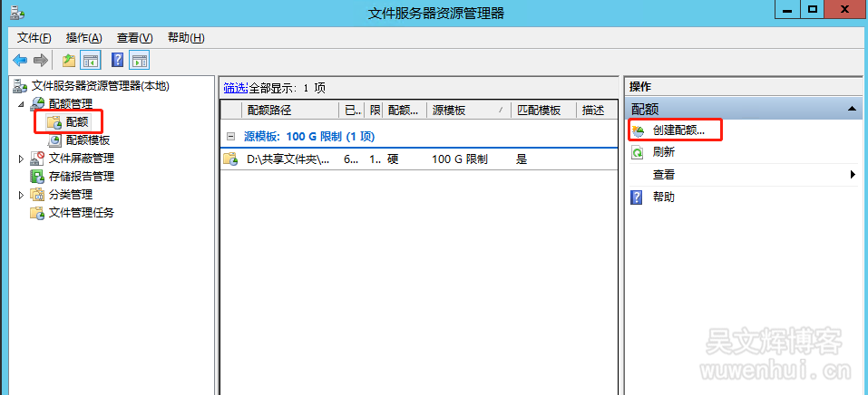
Task: Collapse the 源模板: 100 G 限制 group
Action: pos(230,136)
